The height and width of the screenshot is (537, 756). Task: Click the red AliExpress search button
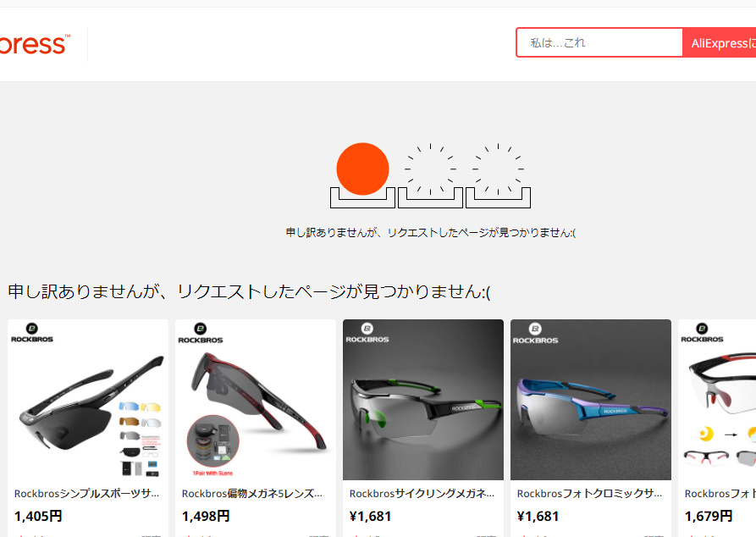720,43
